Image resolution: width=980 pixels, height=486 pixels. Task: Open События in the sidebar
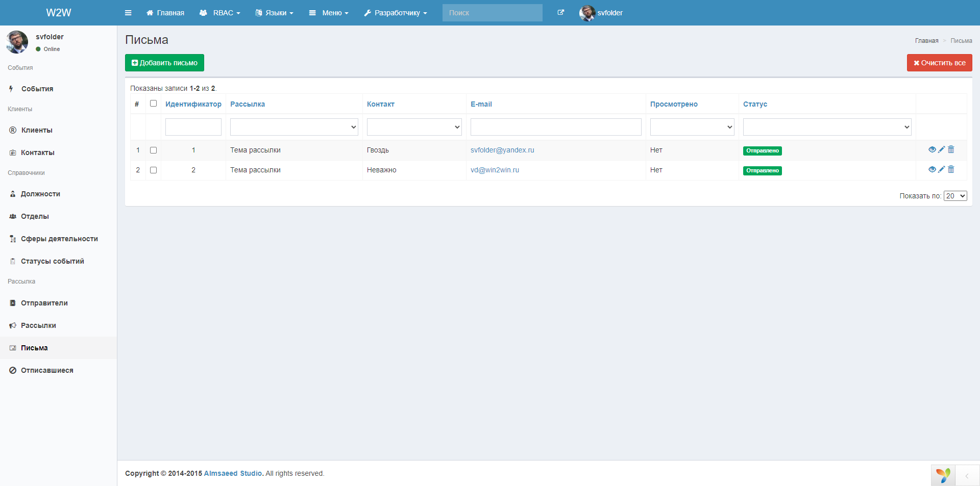coord(58,89)
